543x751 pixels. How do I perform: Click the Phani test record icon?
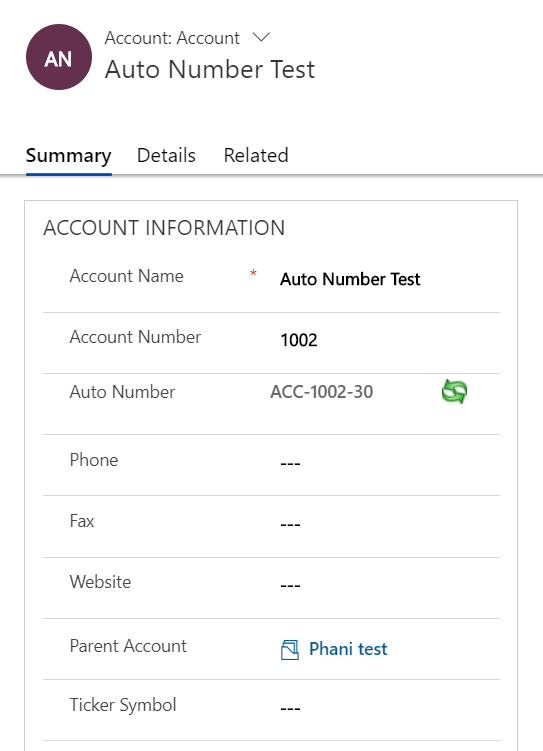coord(290,649)
